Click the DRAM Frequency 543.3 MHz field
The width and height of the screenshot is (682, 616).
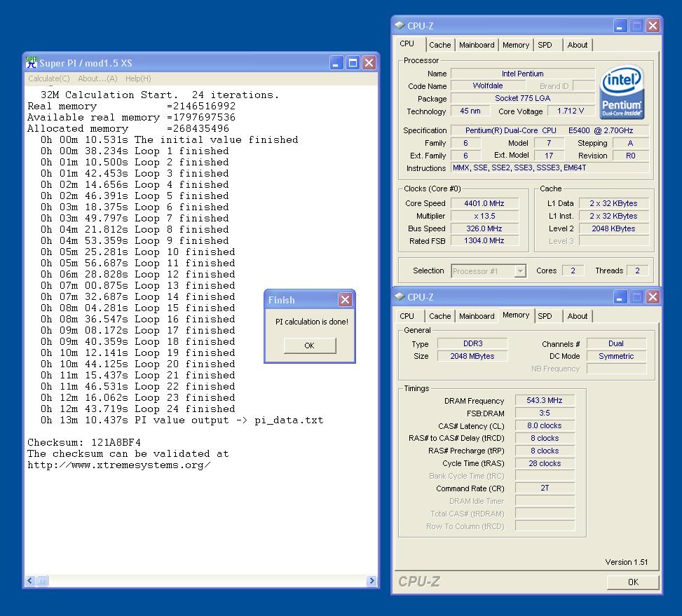point(545,400)
